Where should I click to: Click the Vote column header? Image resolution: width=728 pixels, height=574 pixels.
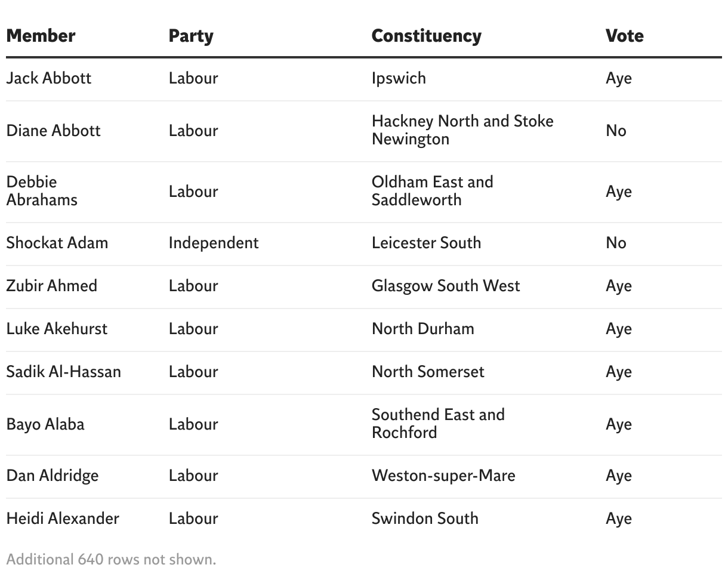pos(624,36)
